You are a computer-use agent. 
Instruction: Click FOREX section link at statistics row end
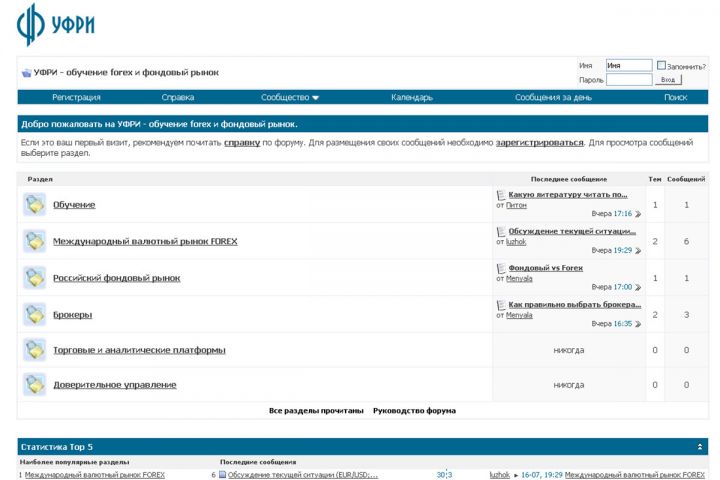tap(635, 475)
